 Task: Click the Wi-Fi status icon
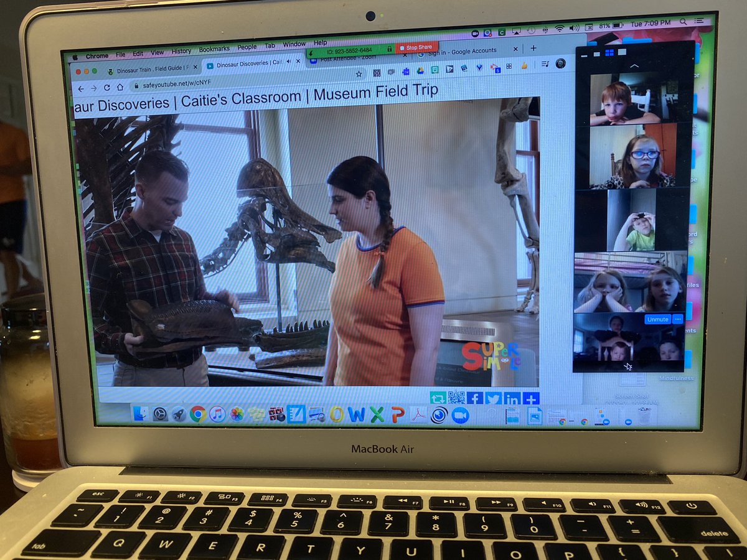click(x=558, y=28)
